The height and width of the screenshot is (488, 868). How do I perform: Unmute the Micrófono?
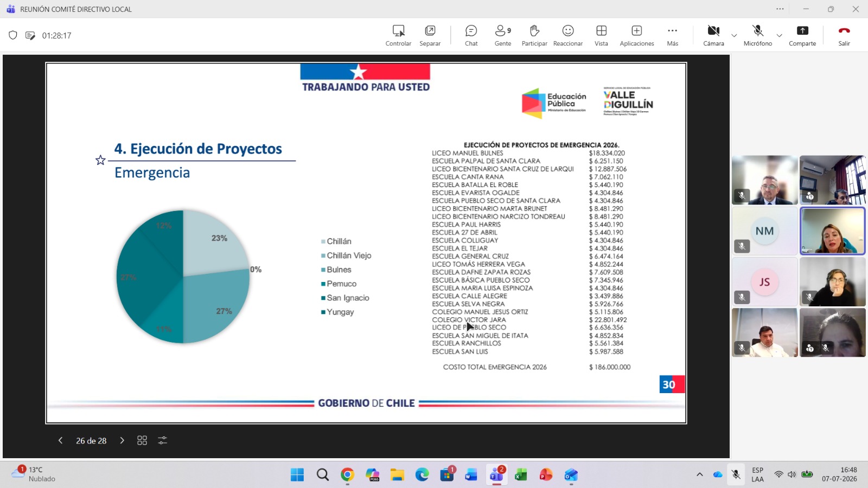[x=758, y=35]
